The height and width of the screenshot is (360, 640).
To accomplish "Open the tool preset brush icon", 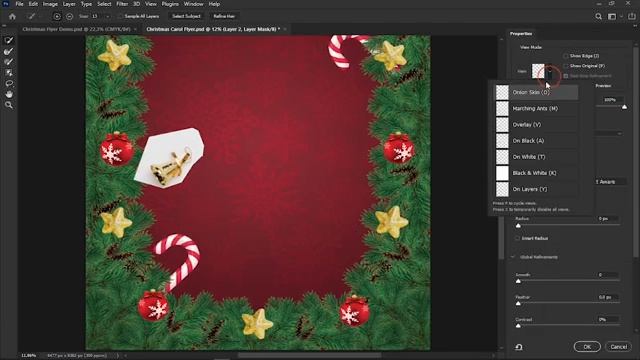I will (x=31, y=16).
